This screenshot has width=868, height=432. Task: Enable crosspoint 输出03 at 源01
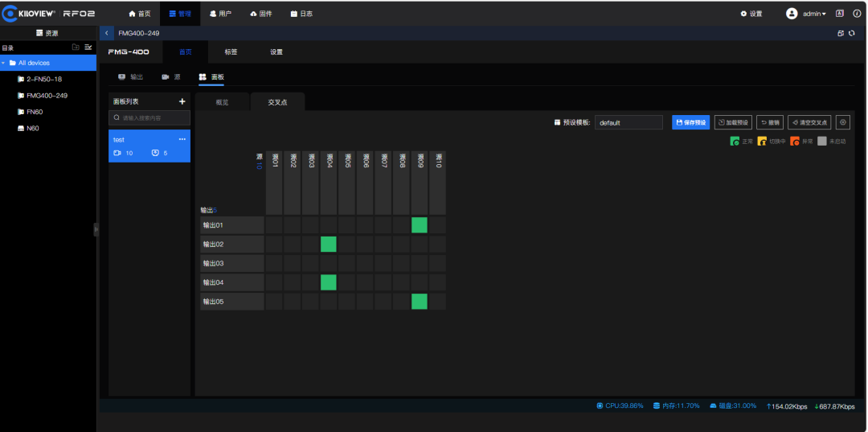(273, 263)
